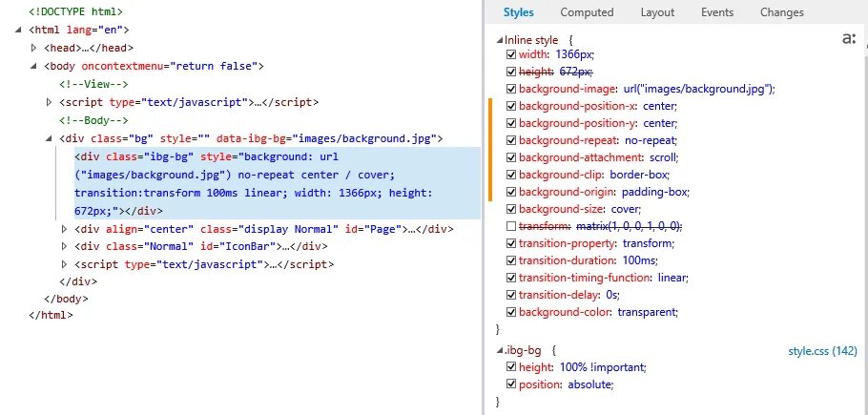Viewport: 868px width, 415px height.
Task: Select the closing </div> of bg node
Action: [78, 281]
